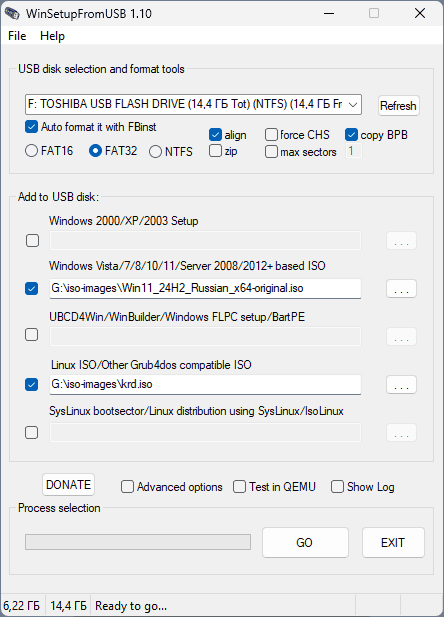The width and height of the screenshot is (444, 617).
Task: Click the GO button
Action: [305, 543]
